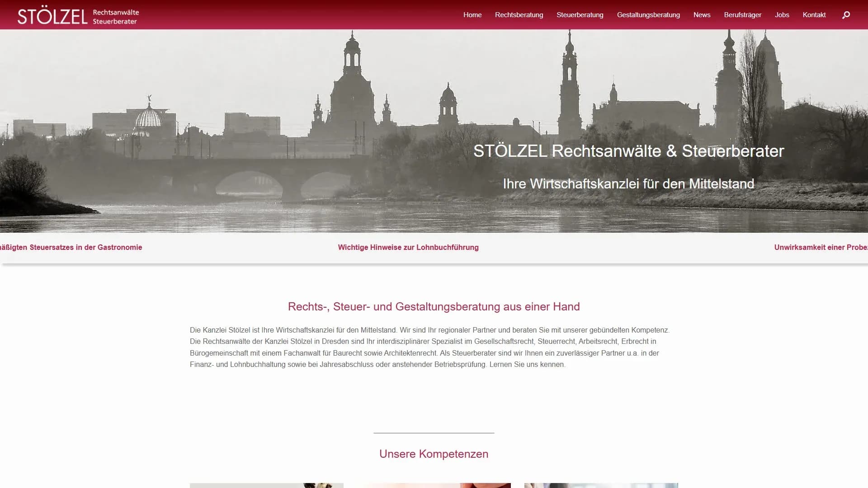Open the Gestaltungsberatung section
This screenshot has height=488, width=868.
[648, 14]
